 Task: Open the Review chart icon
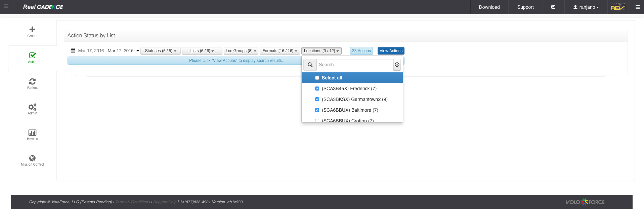(32, 133)
